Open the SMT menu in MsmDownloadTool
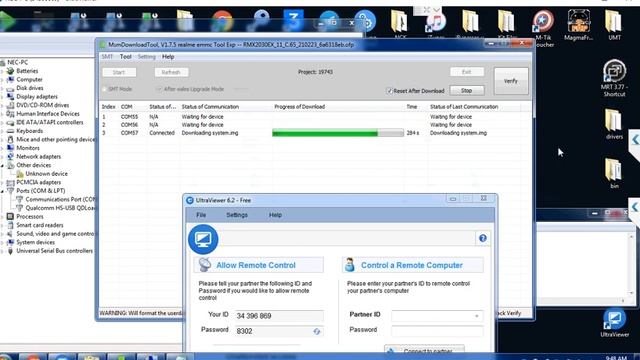640x360 pixels. (x=107, y=57)
